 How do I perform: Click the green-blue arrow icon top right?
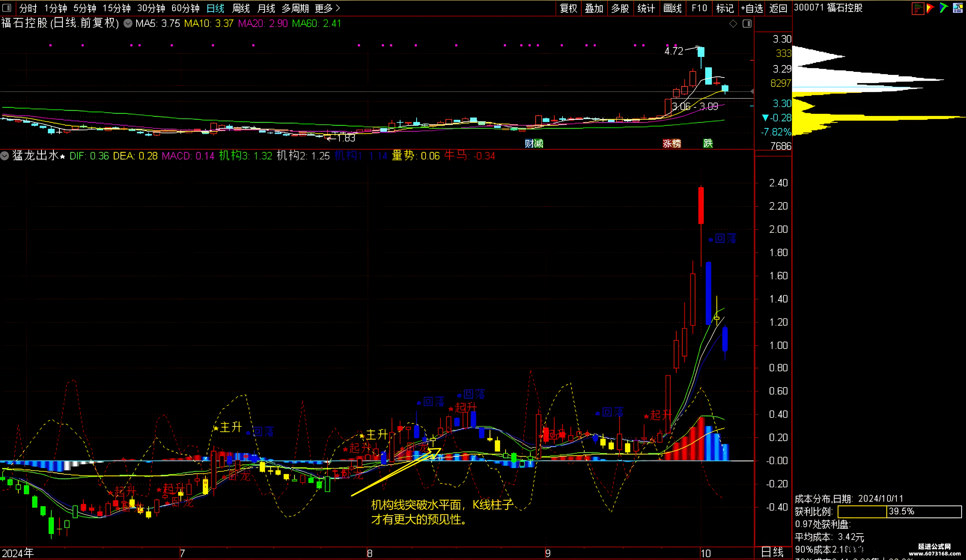coord(944,8)
